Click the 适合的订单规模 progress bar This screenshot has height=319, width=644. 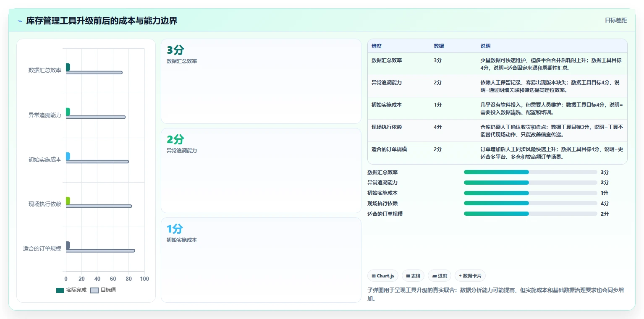click(530, 214)
